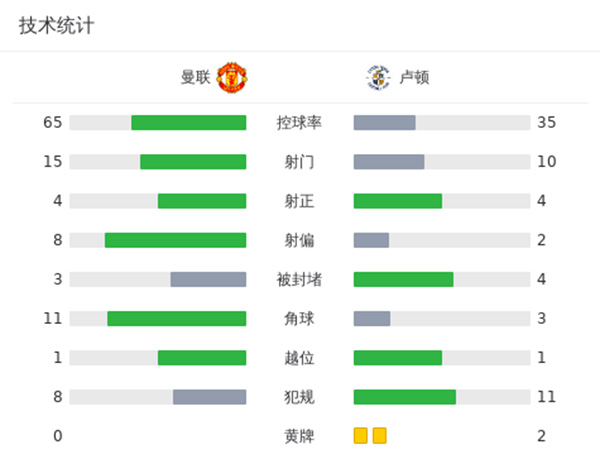Click Luton's green 被封堵 bar

point(403,279)
